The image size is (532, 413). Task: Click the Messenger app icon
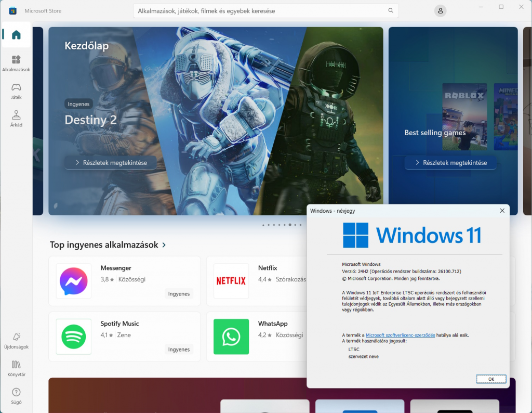click(x=74, y=281)
